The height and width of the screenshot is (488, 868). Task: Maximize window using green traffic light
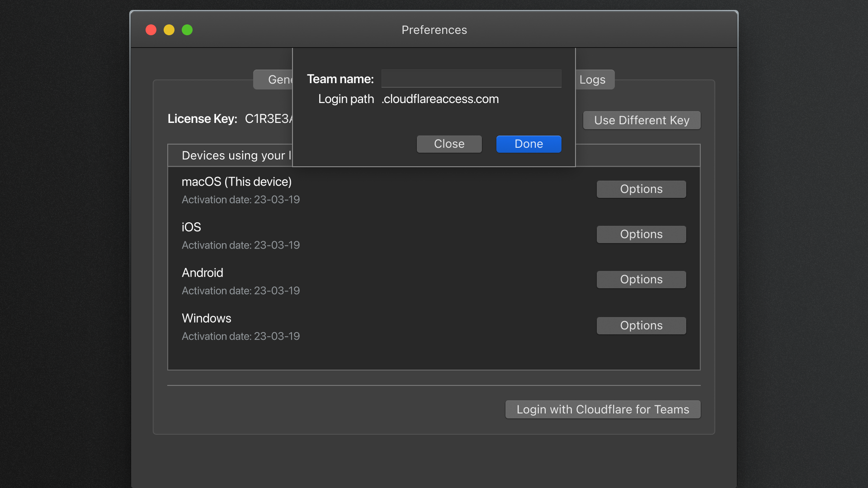(187, 30)
